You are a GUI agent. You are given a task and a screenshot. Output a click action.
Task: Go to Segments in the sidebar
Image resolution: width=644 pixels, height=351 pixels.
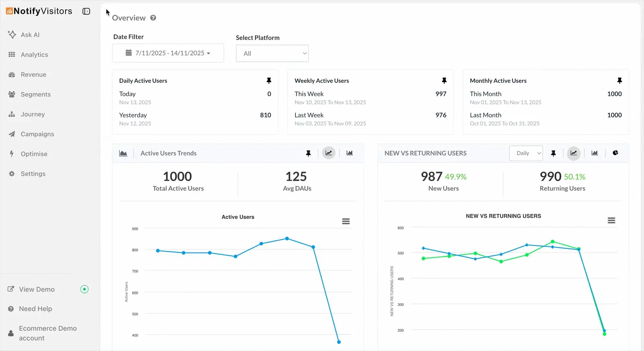(x=35, y=94)
